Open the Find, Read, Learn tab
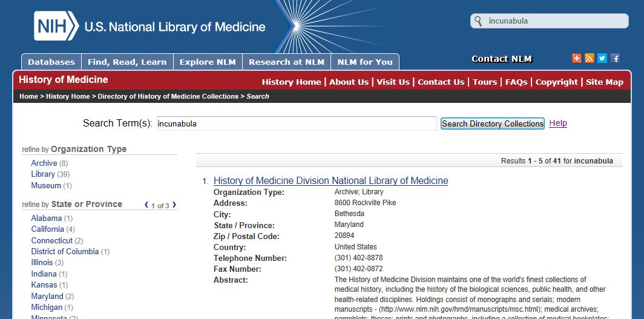The width and height of the screenshot is (644, 319). pos(127,62)
